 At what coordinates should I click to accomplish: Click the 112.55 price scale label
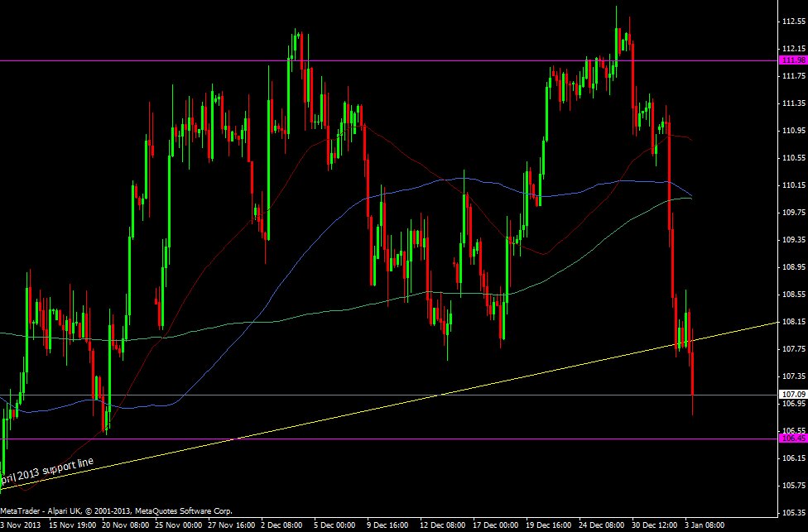(792, 22)
